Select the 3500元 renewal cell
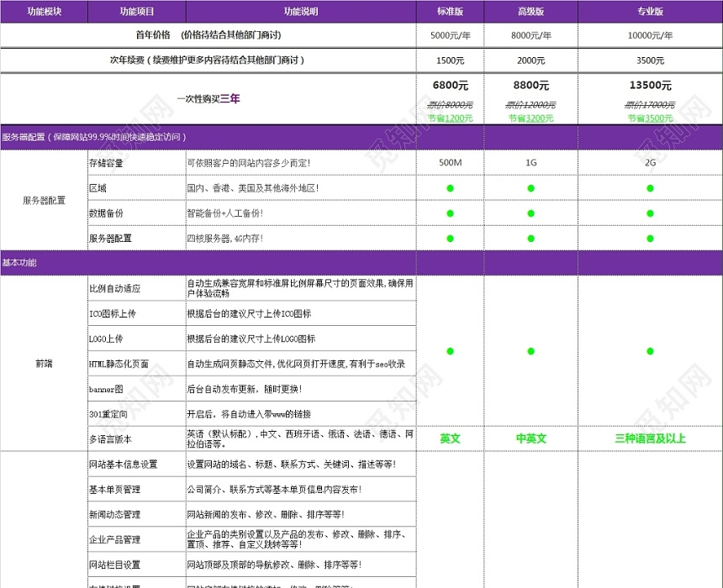Screen dimensions: 723x588 pyautogui.click(x=650, y=60)
